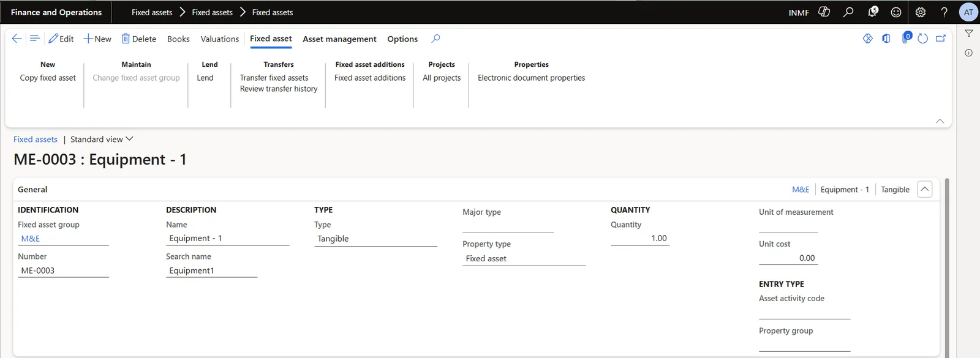Click Review transfer history
The width and height of the screenshot is (980, 358).
[279, 89]
